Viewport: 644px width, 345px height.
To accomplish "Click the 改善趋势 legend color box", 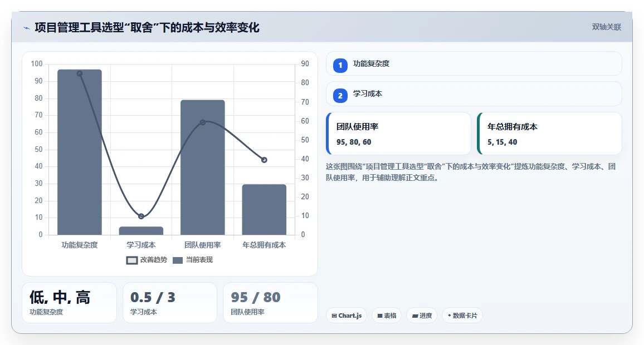I will [132, 260].
